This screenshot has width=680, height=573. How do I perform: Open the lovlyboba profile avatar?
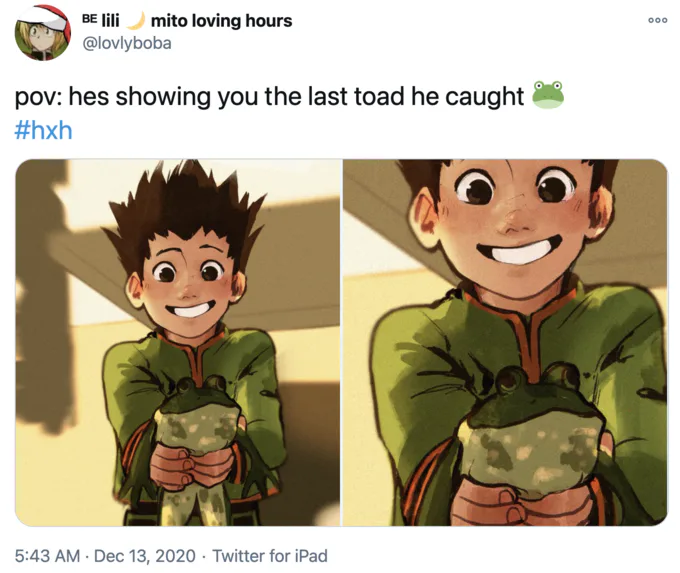pos(42,33)
